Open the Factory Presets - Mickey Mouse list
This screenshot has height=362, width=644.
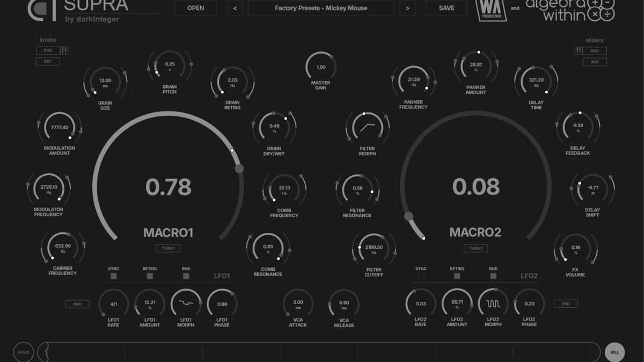[x=321, y=8]
